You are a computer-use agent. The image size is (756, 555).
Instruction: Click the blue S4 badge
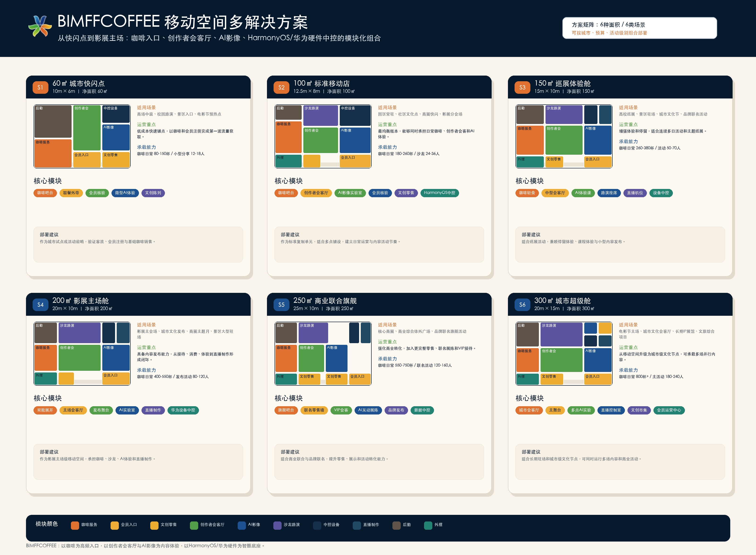[40, 305]
